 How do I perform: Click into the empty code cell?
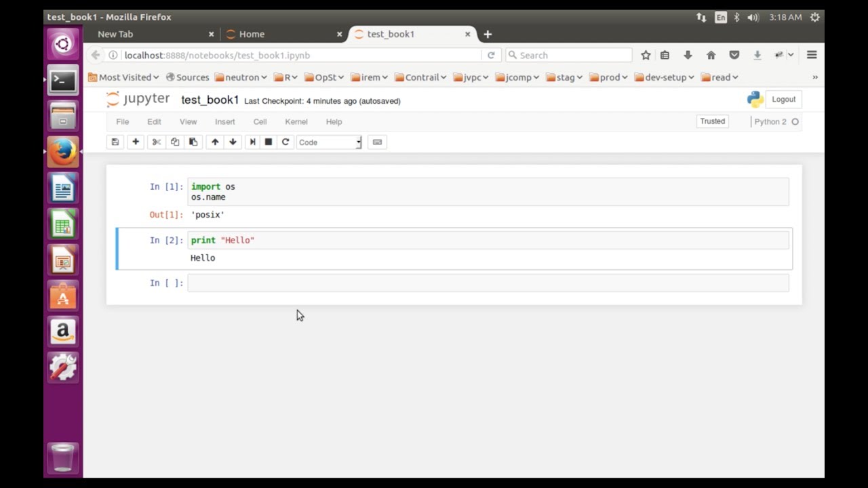(x=488, y=283)
